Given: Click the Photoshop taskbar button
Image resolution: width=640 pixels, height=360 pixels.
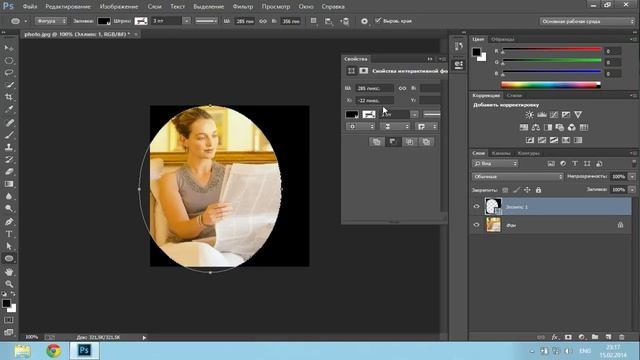Looking at the screenshot, I should (84, 351).
